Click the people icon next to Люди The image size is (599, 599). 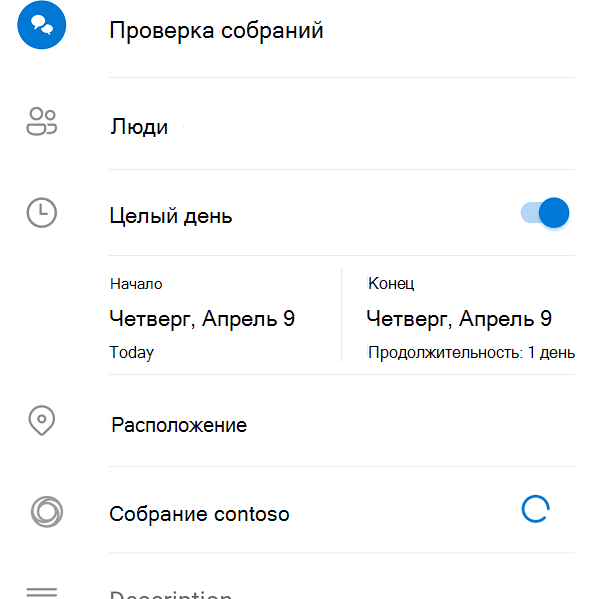[x=42, y=121]
